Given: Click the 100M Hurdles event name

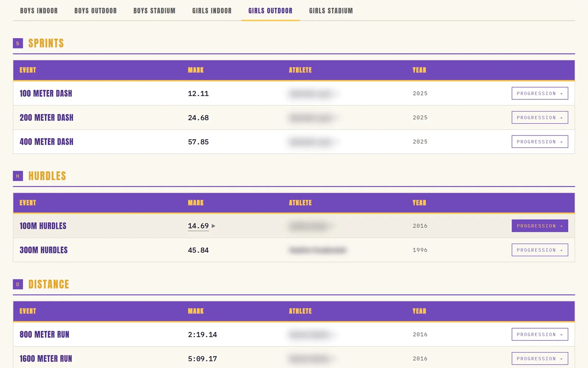Looking at the screenshot, I should point(43,226).
